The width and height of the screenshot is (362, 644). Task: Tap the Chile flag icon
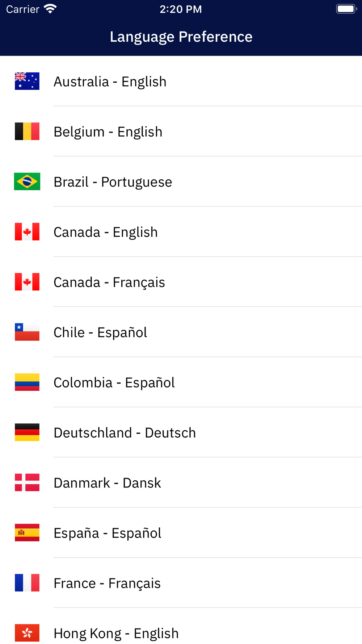click(27, 332)
